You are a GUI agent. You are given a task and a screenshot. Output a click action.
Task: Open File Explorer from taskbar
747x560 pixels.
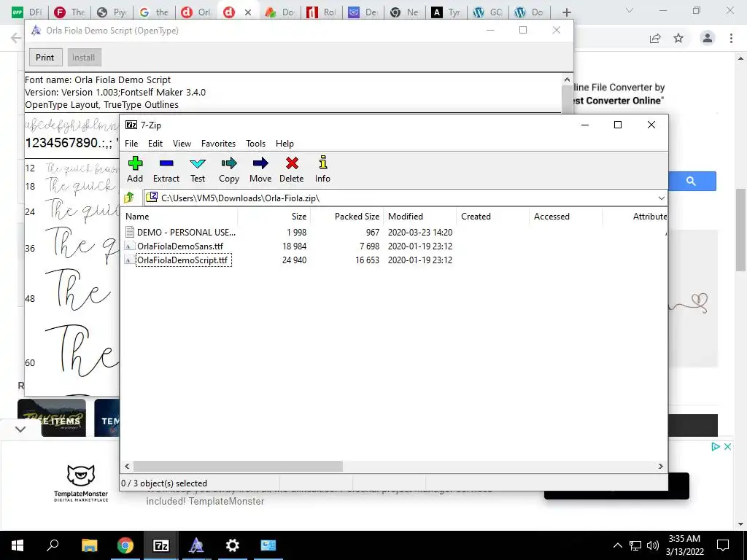[x=89, y=545]
